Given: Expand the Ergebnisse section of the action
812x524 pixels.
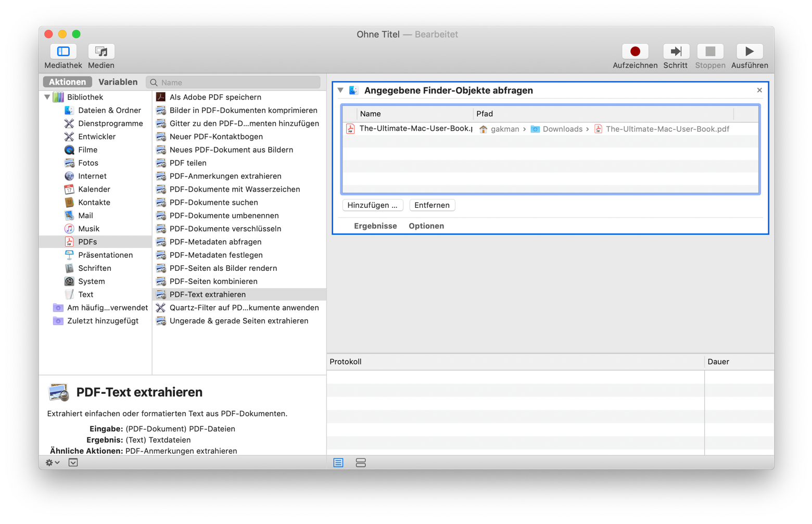Looking at the screenshot, I should (375, 226).
